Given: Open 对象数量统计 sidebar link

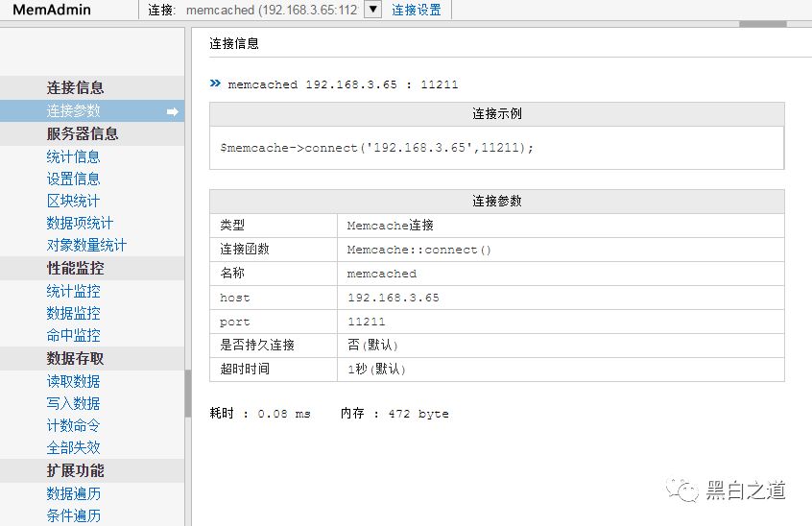Looking at the screenshot, I should click(86, 245).
